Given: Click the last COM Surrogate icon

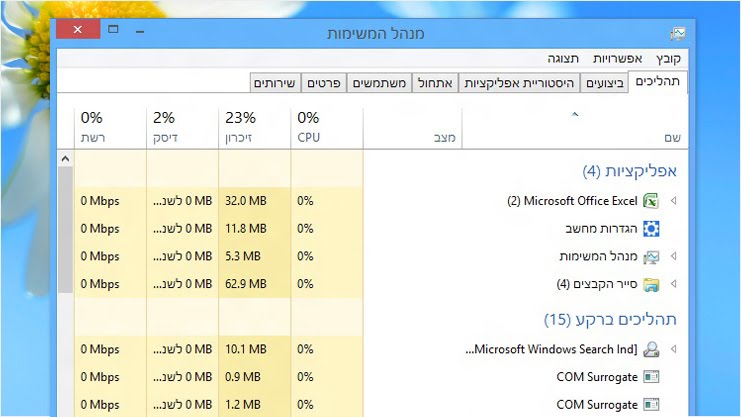Looking at the screenshot, I should click(651, 405).
